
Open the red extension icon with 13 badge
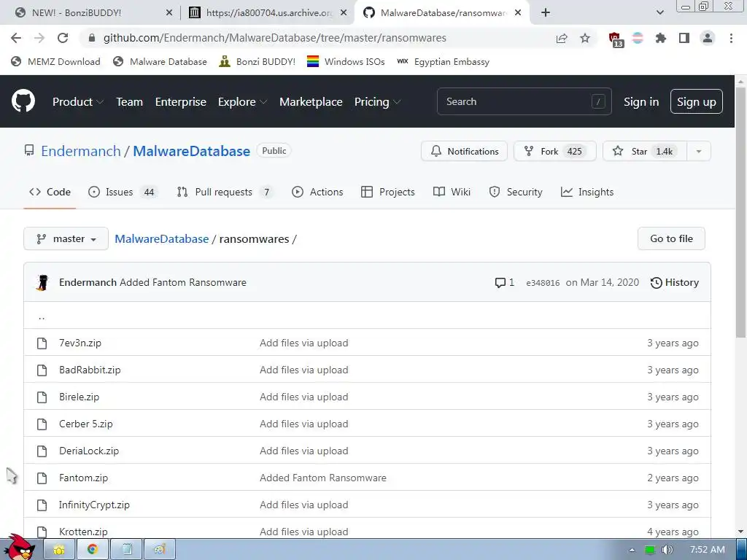[616, 39]
